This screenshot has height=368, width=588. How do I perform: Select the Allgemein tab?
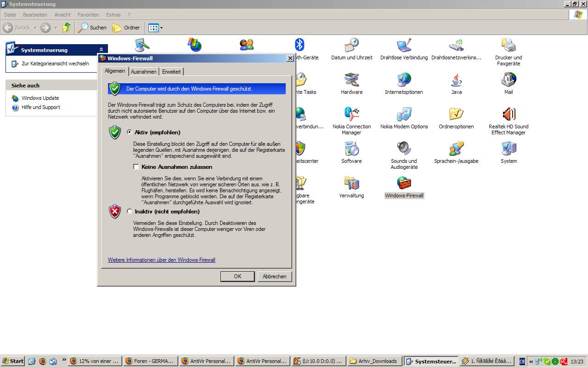click(115, 71)
